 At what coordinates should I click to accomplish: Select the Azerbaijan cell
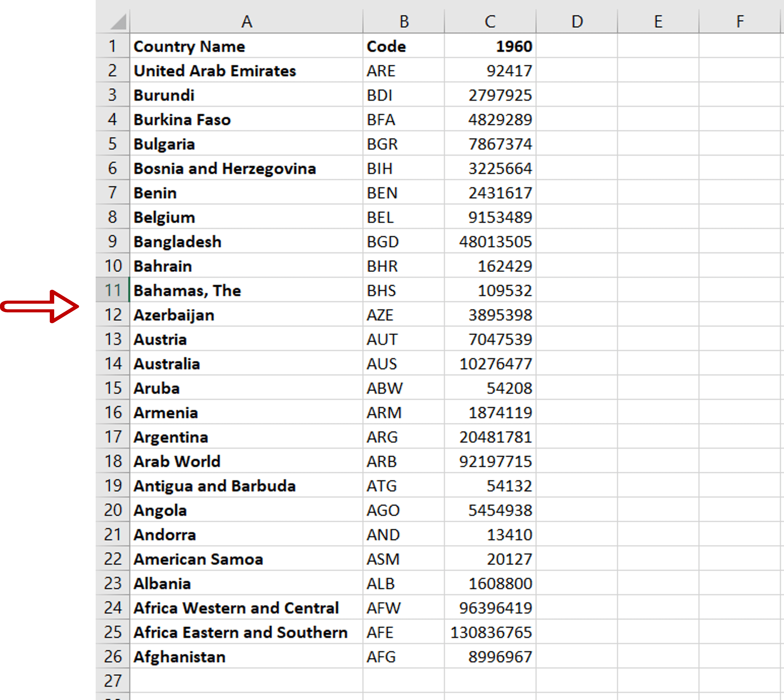(246, 315)
